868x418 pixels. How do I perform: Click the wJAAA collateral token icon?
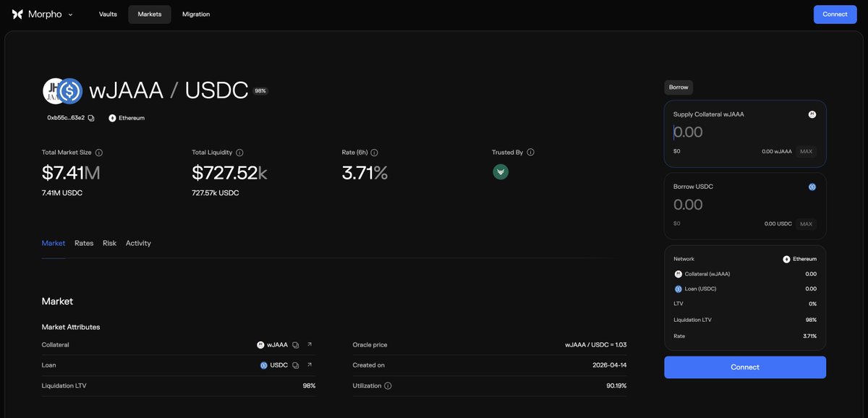[x=260, y=345]
